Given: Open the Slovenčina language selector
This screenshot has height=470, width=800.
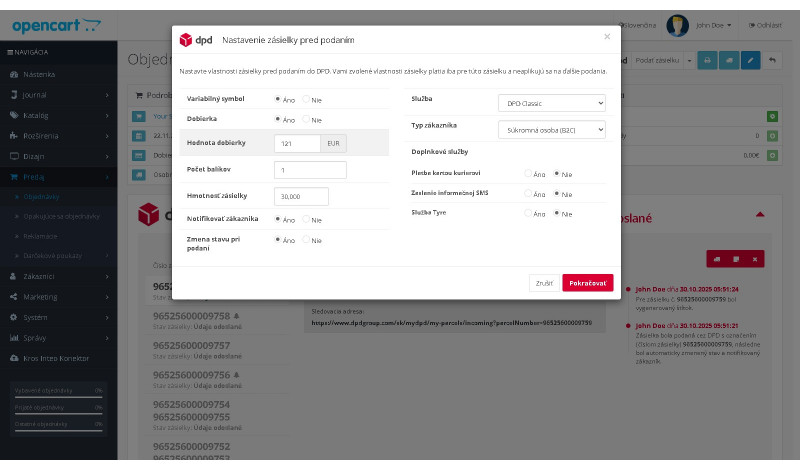Looking at the screenshot, I should (x=637, y=25).
